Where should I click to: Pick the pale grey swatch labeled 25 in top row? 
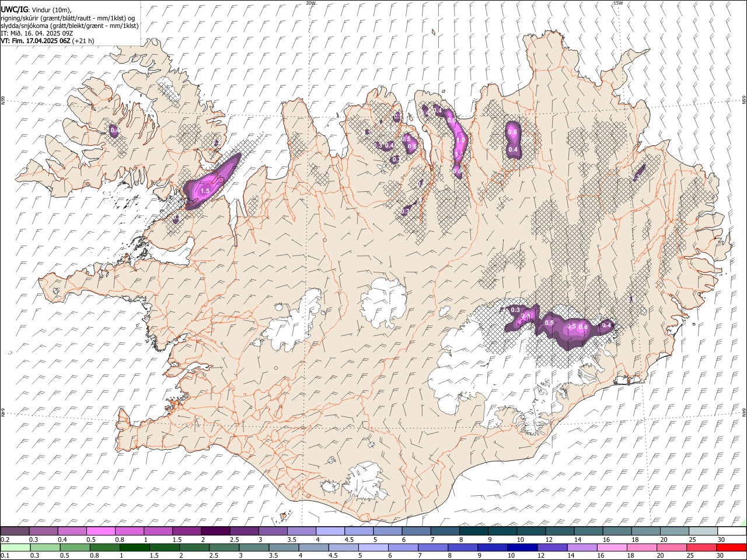point(703,531)
